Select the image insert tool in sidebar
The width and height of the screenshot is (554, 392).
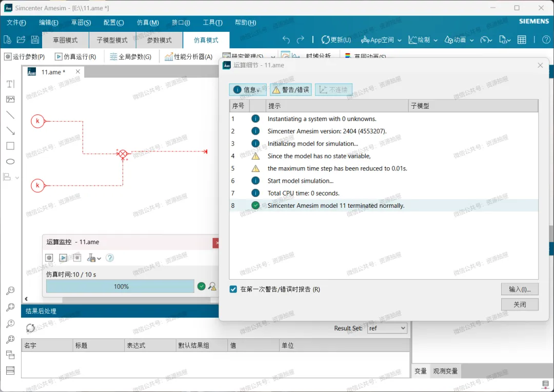click(x=10, y=100)
